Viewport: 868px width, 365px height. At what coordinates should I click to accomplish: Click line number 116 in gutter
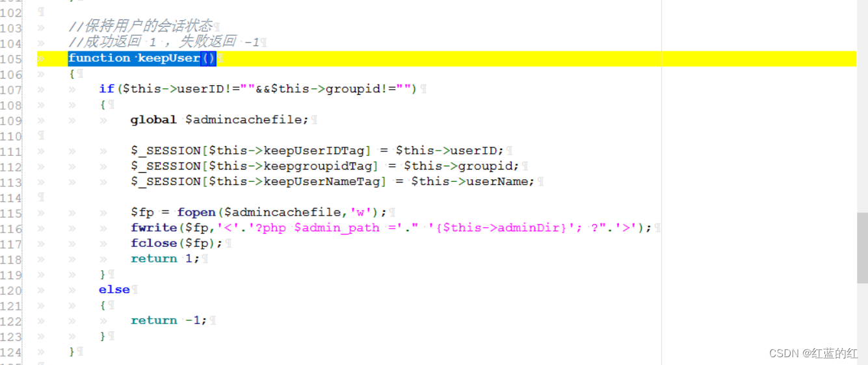[11, 229]
